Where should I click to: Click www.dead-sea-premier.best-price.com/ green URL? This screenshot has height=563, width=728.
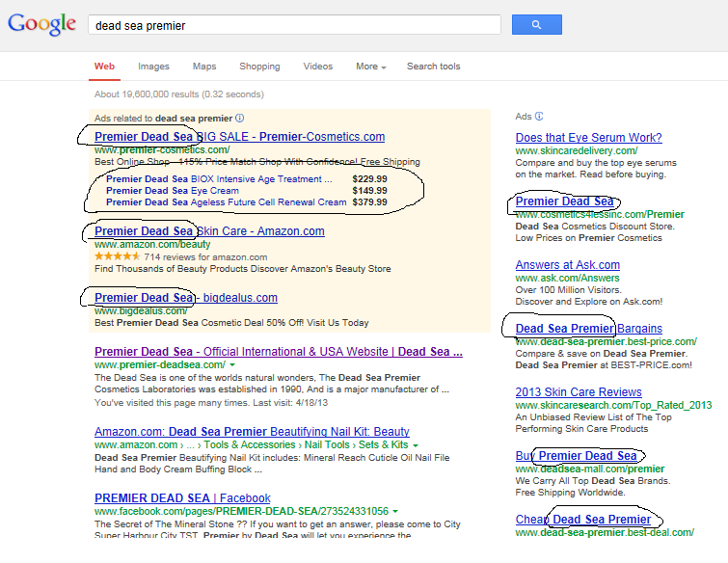click(x=606, y=341)
